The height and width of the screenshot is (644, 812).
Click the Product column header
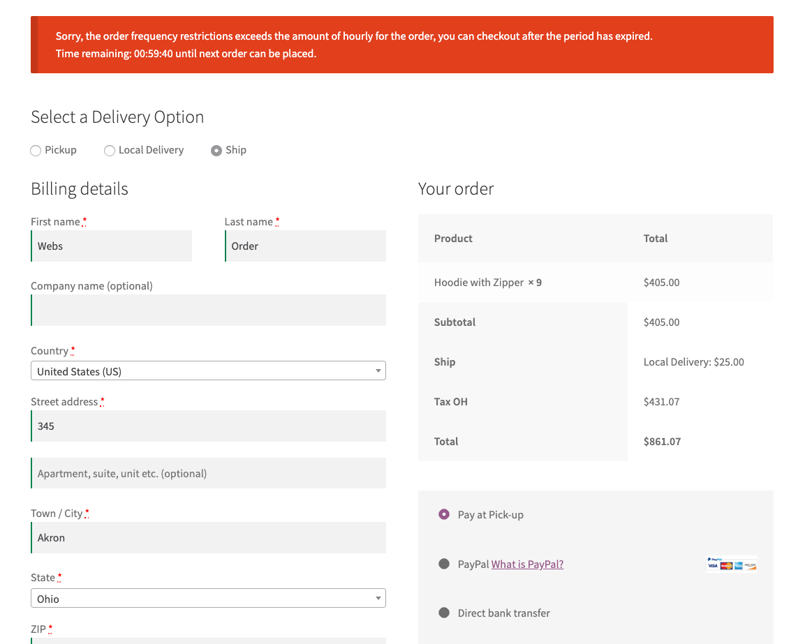(453, 239)
